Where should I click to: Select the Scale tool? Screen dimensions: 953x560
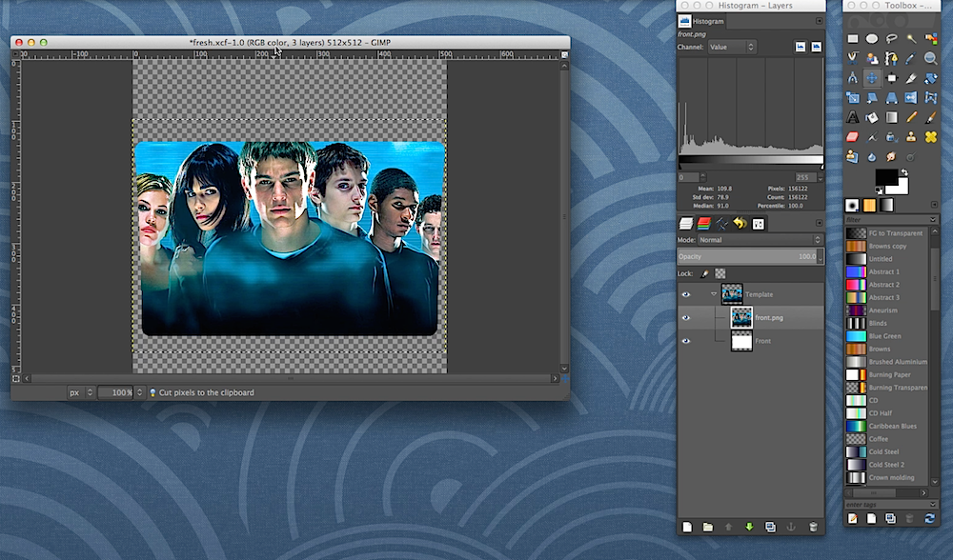853,98
